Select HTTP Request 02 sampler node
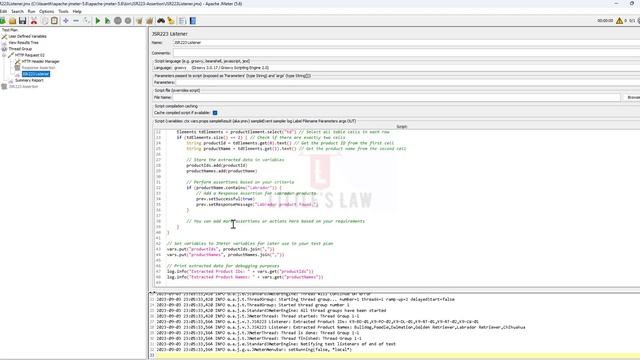640x360 pixels. pos(30,55)
